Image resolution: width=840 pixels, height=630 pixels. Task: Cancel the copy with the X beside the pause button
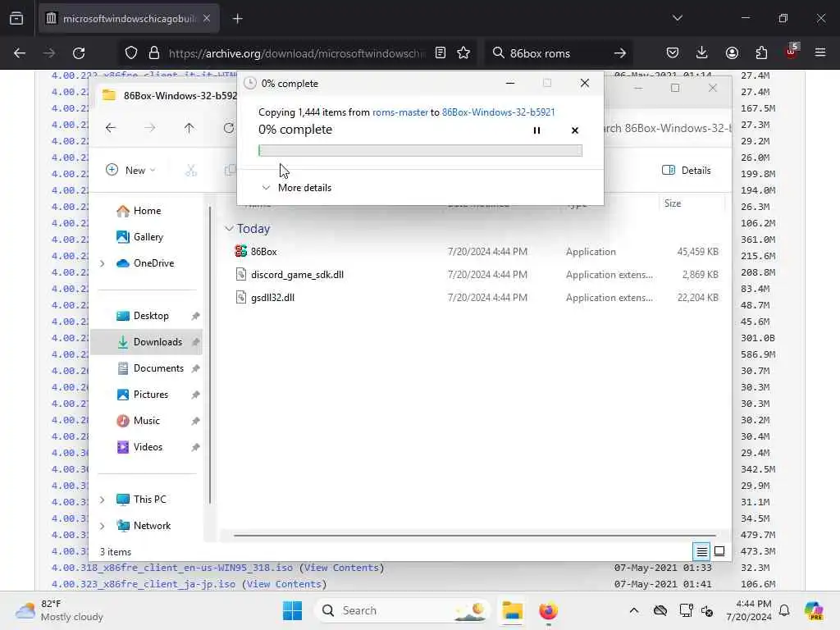pyautogui.click(x=575, y=130)
